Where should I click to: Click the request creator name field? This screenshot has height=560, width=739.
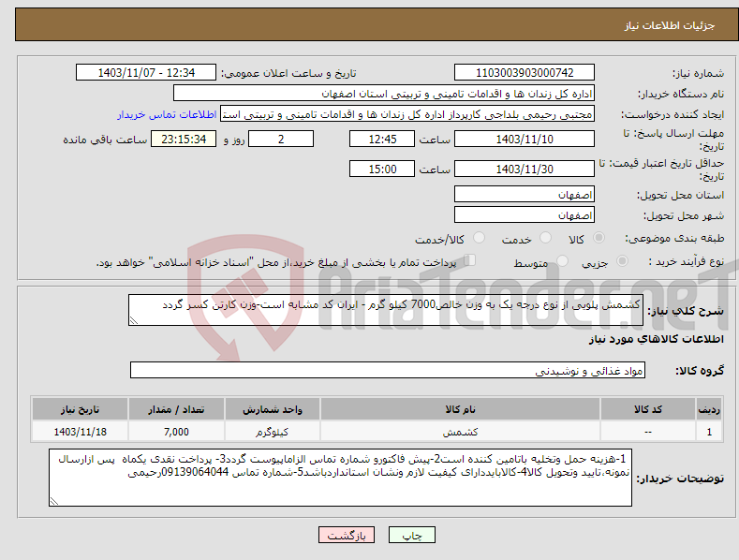[407, 114]
